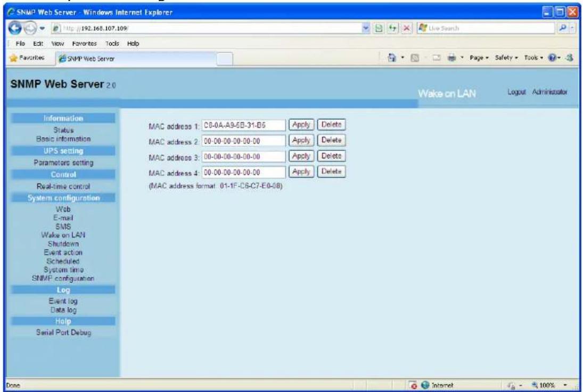Click the compatibility view icon in address bar
The width and height of the screenshot is (583, 392).
click(x=379, y=28)
